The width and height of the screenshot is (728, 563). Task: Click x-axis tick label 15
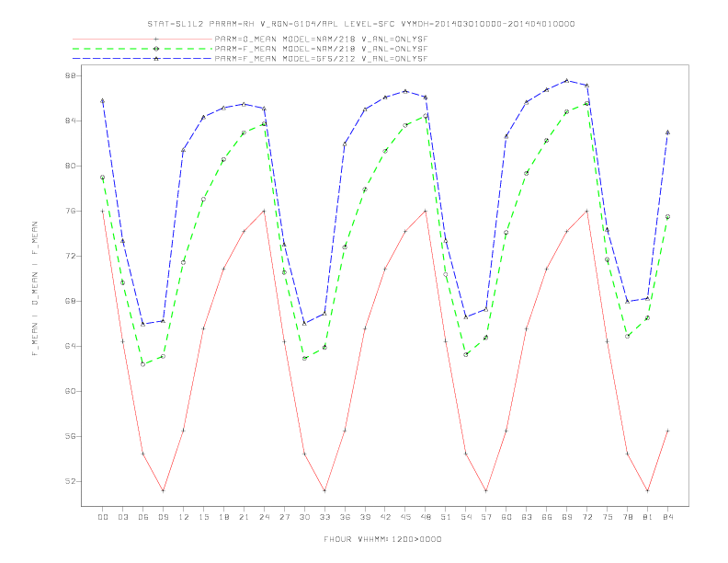(204, 517)
